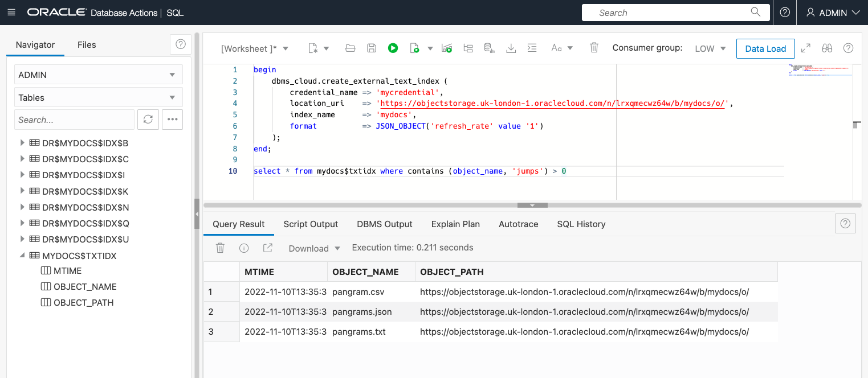
Task: Collapse the MYDOCS$TXTIDX table node
Action: pos(22,256)
